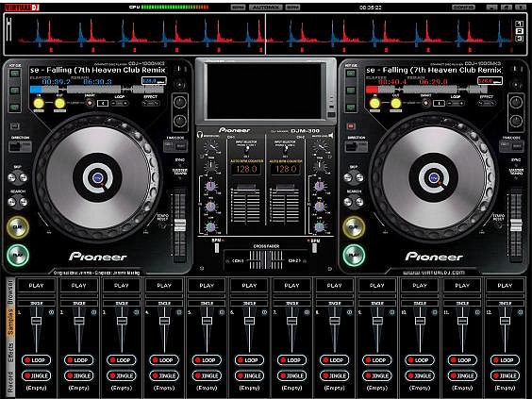Toggle left deck Direction switch
The width and height of the screenshot is (532, 399).
tap(20, 146)
